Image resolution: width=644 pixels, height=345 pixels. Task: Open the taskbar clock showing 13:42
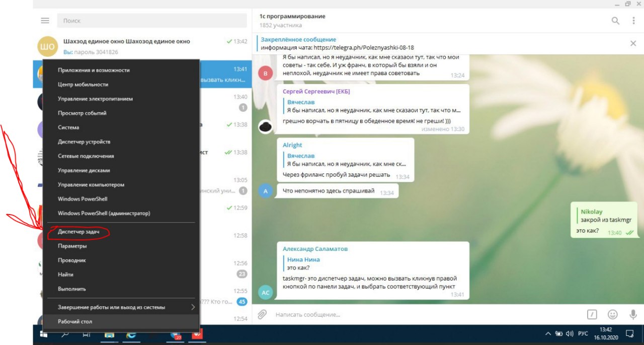pyautogui.click(x=606, y=334)
